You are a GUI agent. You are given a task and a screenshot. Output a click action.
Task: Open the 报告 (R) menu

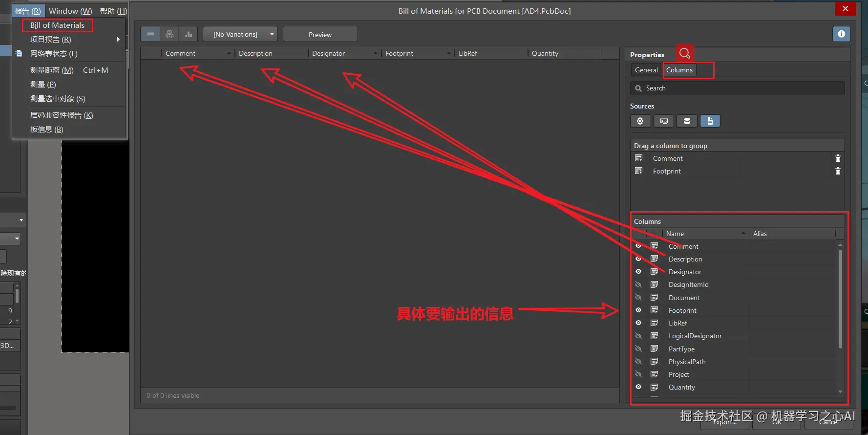click(28, 11)
